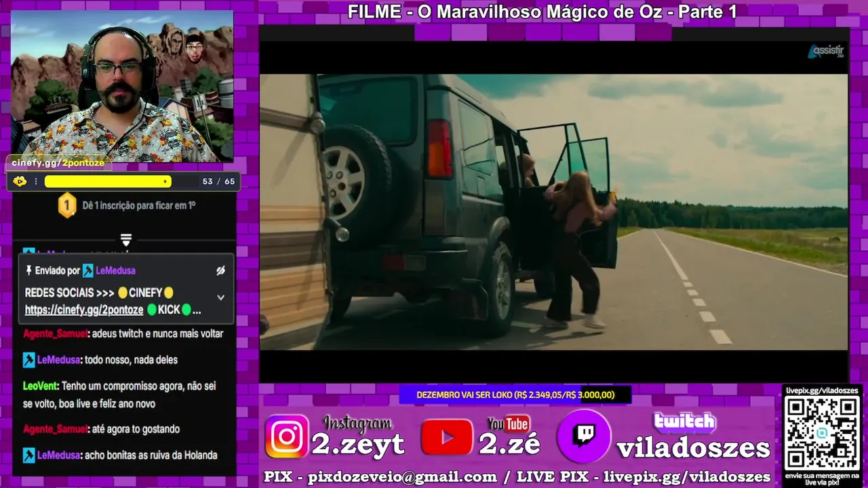This screenshot has width=868, height=488.
Task: Click mod badge beside 'todo nosso, nada deles'
Action: (29, 360)
